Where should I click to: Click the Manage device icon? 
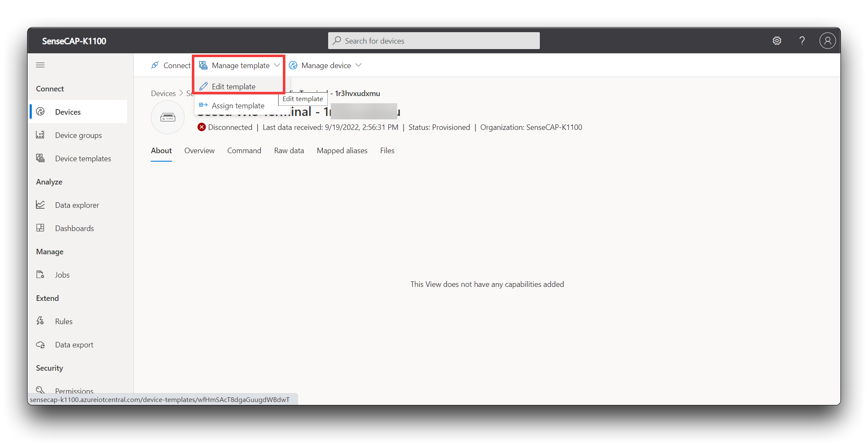(293, 65)
